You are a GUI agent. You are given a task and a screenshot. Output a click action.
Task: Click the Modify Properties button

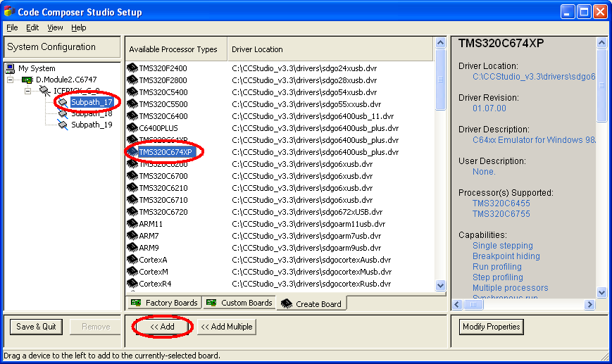pos(492,327)
